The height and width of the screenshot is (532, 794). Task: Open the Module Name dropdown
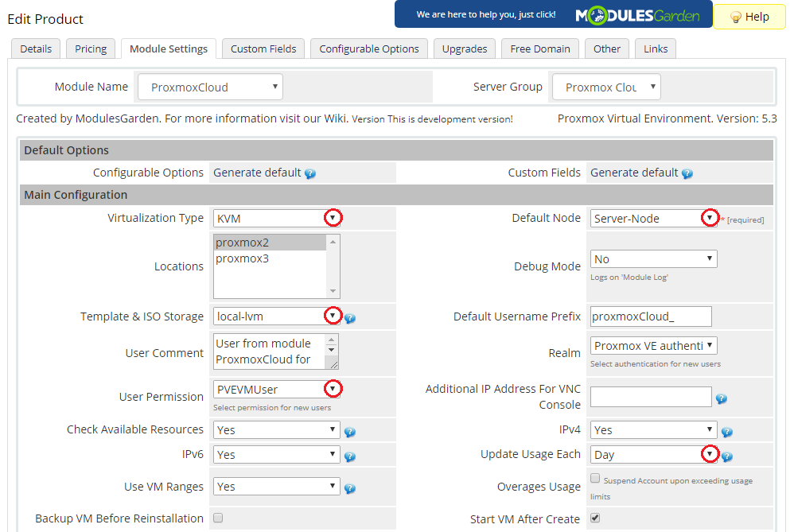210,87
